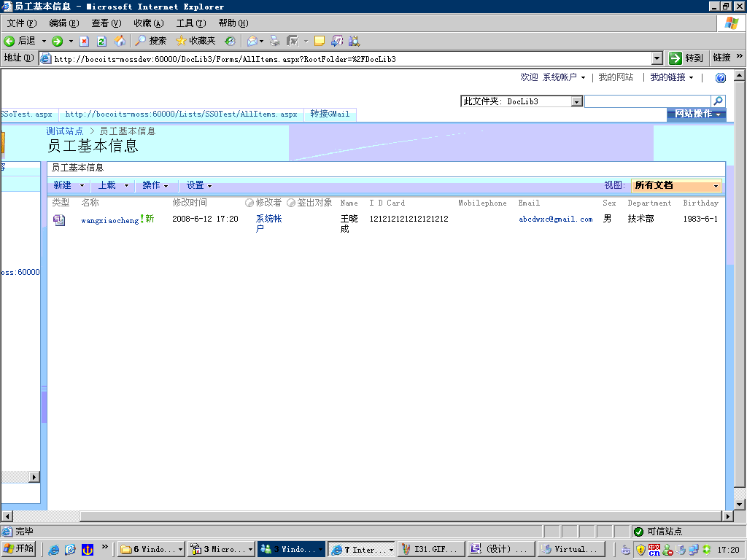This screenshot has width=747, height=560.
Task: Open the yellow discuss note icon
Action: pos(320,41)
